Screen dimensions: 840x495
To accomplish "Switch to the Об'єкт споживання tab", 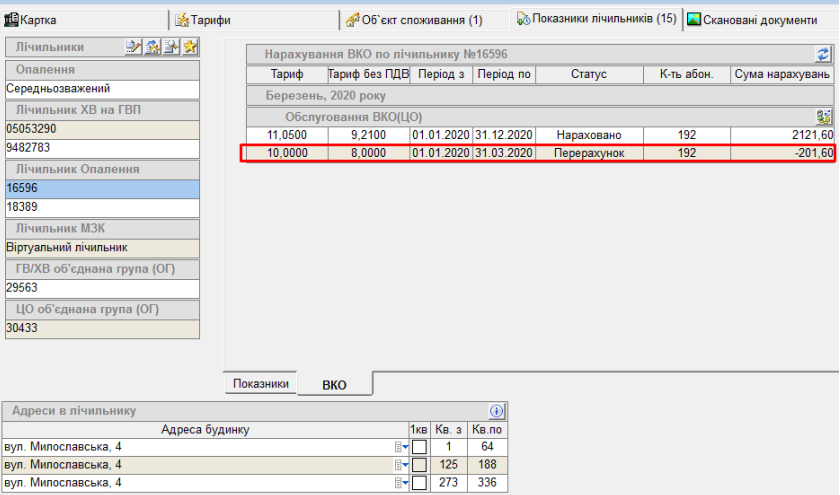I will pos(420,19).
